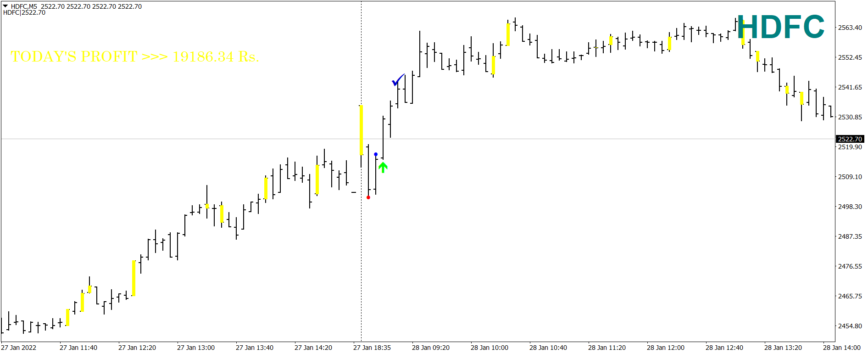Viewport: 868px width, 354px height.
Task: Select the large teal HDFC label
Action: tap(781, 27)
